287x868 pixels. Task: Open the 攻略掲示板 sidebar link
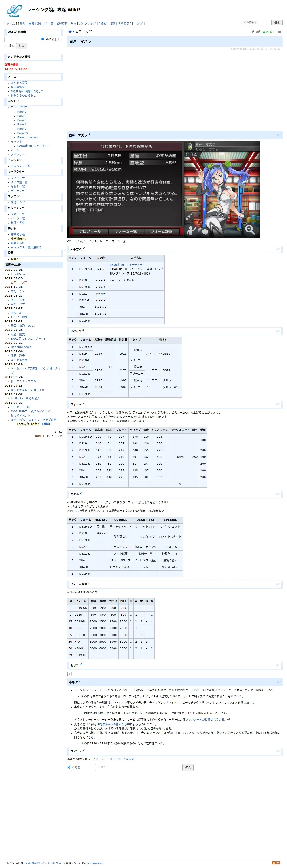pyautogui.click(x=17, y=239)
